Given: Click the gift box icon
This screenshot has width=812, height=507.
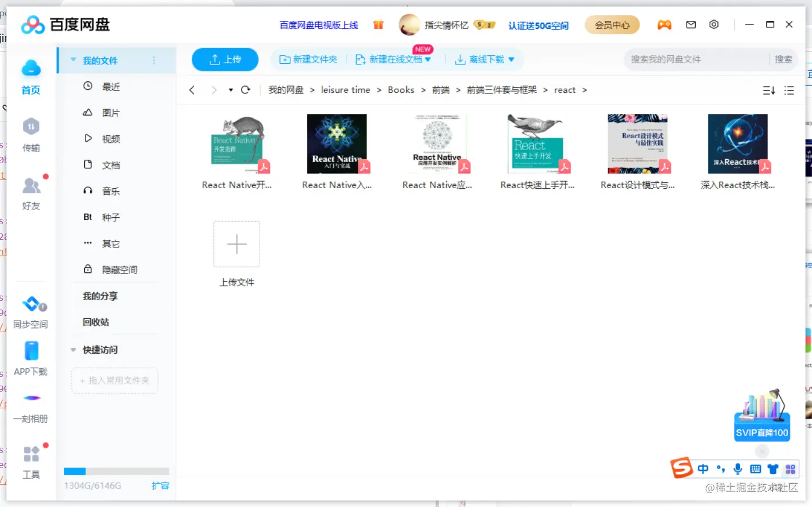Looking at the screenshot, I should [378, 25].
